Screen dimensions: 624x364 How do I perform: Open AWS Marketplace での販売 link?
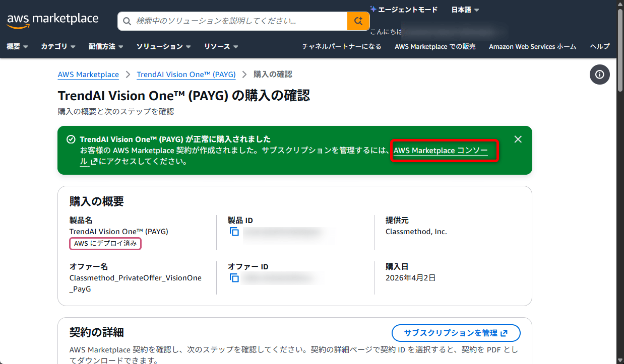point(435,46)
